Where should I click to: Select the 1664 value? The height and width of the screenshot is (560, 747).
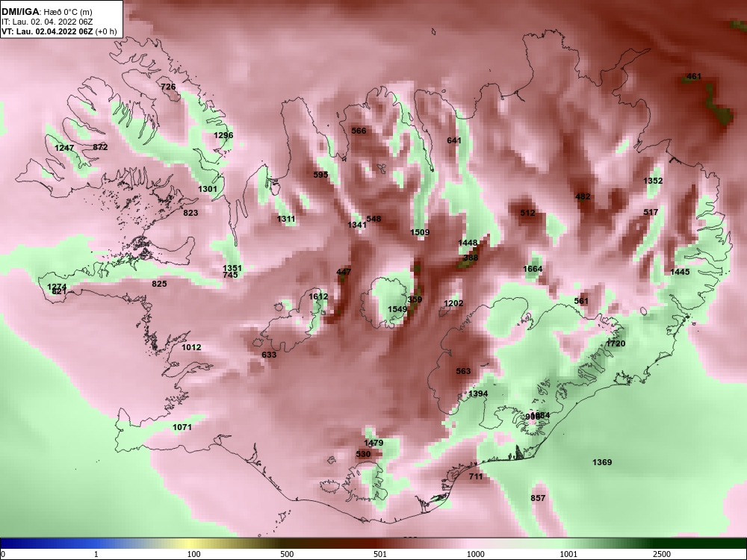[533, 269]
